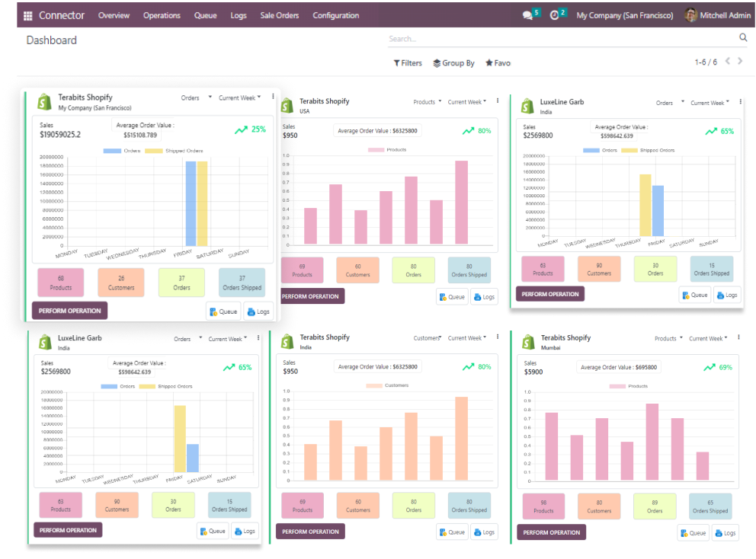Open Queue on the San Francisco card
756x559 pixels.
click(x=223, y=311)
